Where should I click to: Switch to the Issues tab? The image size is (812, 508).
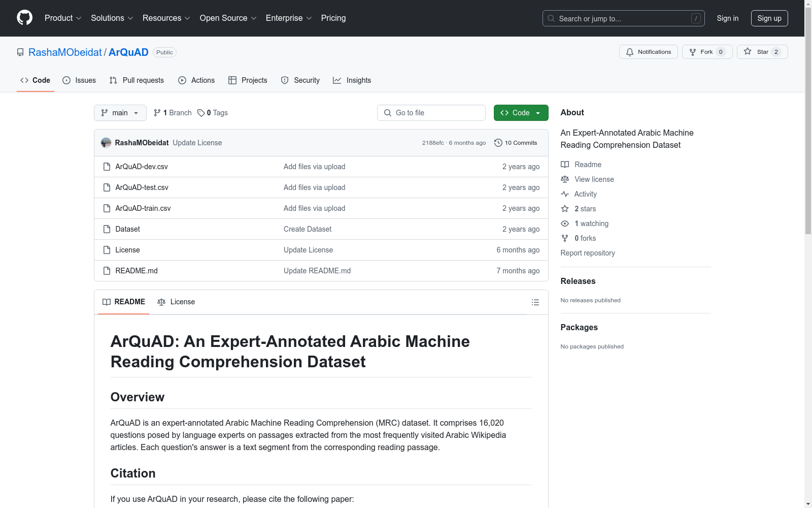click(79, 80)
